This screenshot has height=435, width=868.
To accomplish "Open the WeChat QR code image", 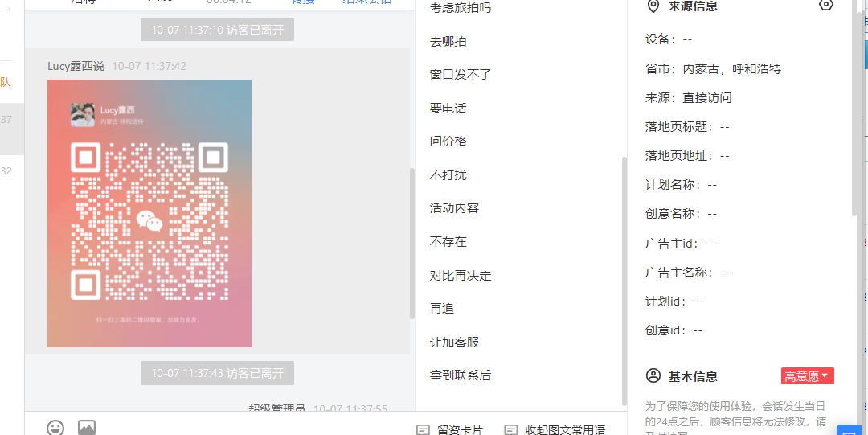I will tap(149, 213).
